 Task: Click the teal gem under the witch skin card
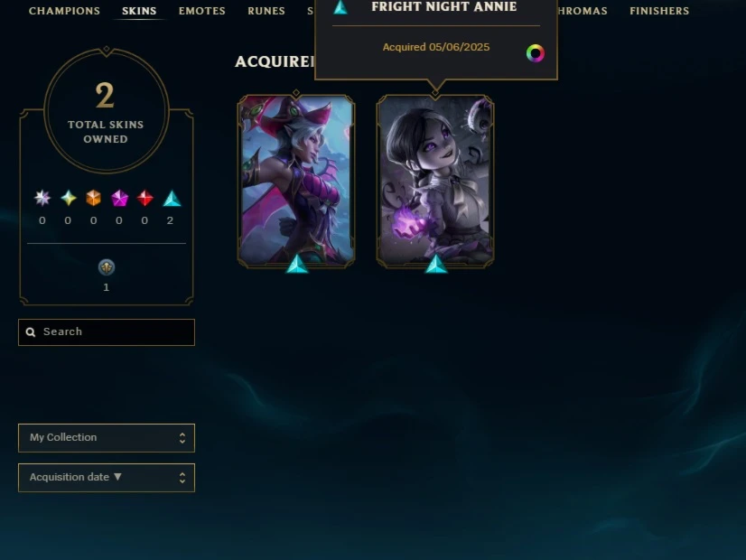coord(297,265)
